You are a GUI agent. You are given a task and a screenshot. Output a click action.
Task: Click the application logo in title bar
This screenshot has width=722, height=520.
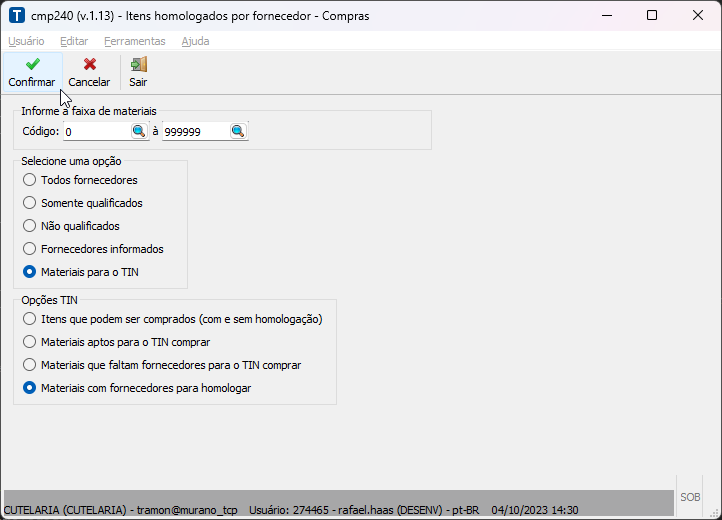[x=17, y=16]
